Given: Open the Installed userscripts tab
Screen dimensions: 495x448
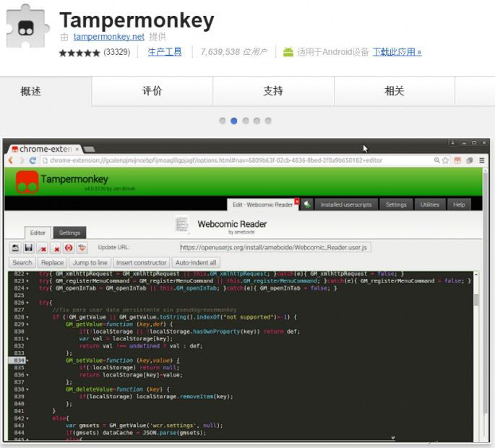Looking at the screenshot, I should click(x=346, y=204).
